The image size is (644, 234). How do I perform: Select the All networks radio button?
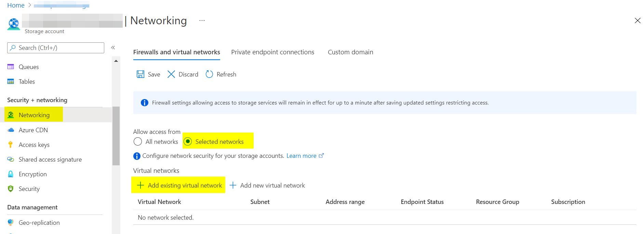point(138,141)
